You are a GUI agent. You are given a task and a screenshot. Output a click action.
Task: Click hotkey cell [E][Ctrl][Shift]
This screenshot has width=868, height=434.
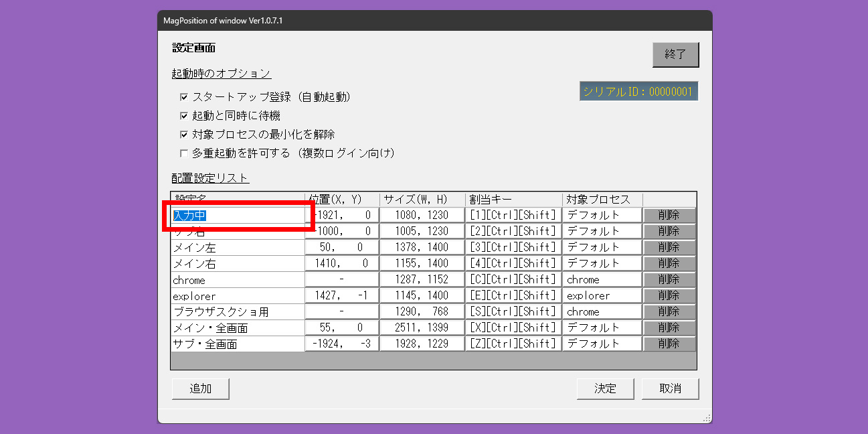tap(513, 295)
